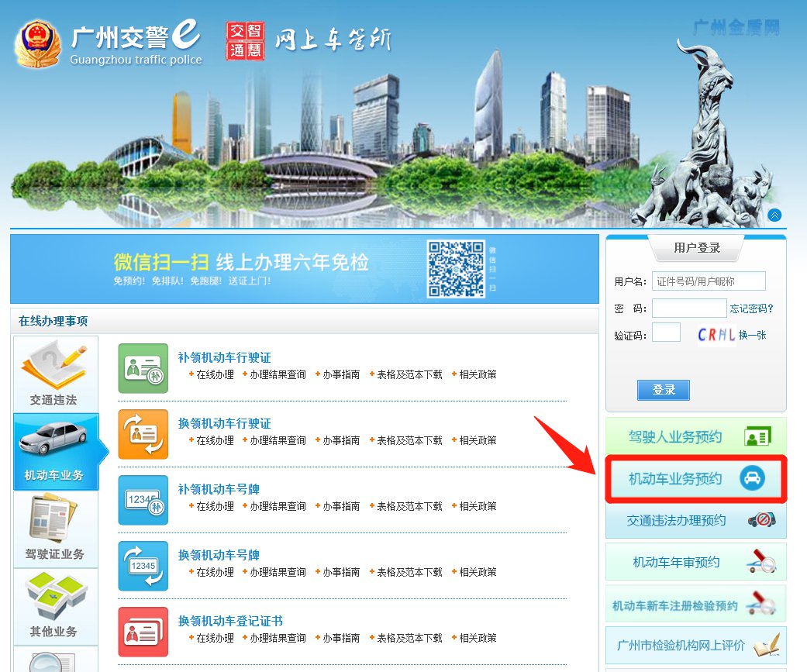This screenshot has width=807, height=672.
Task: Open the 换领机动车登记证书 title link
Action: [230, 621]
